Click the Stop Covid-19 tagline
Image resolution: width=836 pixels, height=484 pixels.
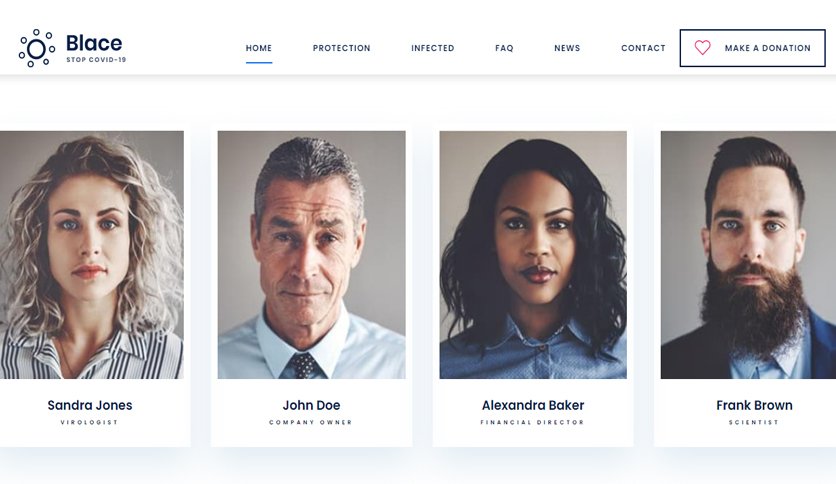click(96, 60)
